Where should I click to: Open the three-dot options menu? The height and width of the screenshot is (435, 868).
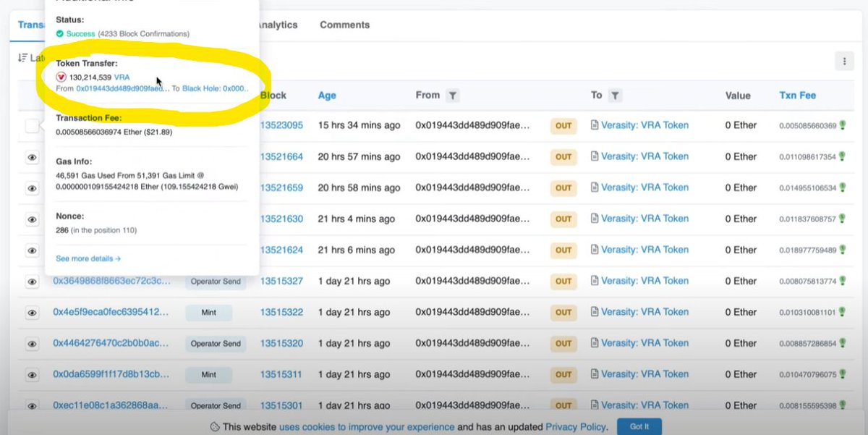coord(843,62)
